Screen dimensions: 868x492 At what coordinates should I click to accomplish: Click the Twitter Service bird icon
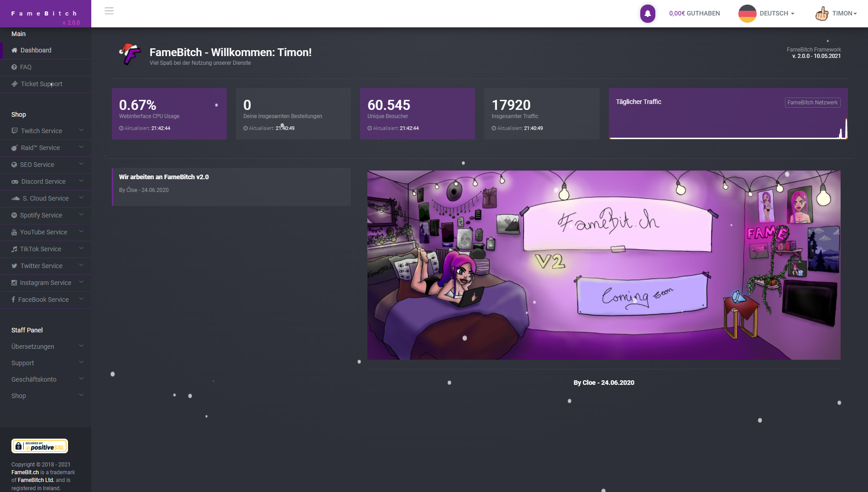[x=15, y=266]
